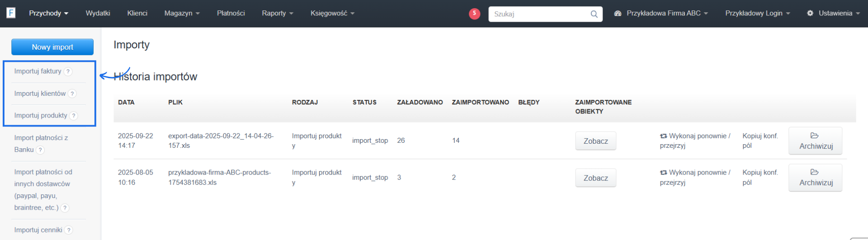The height and width of the screenshot is (240, 868).
Task: Click Zobacz for the przykladowa-firma-ABC import
Action: (x=596, y=178)
